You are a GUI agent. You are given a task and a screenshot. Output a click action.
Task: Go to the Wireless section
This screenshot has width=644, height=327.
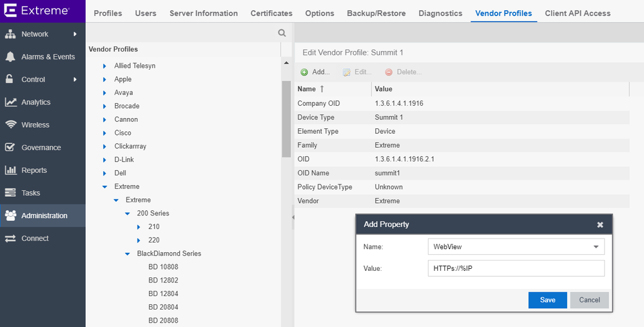click(x=35, y=124)
